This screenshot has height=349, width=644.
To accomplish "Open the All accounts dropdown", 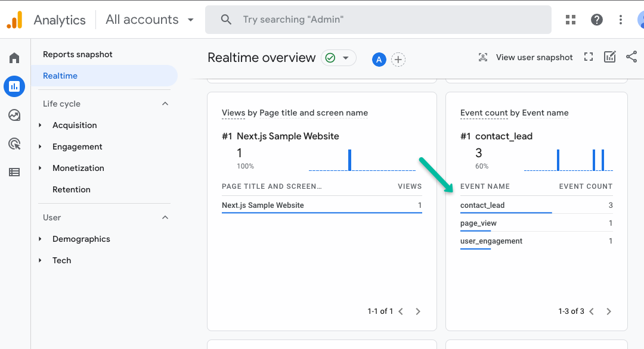I will click(150, 20).
